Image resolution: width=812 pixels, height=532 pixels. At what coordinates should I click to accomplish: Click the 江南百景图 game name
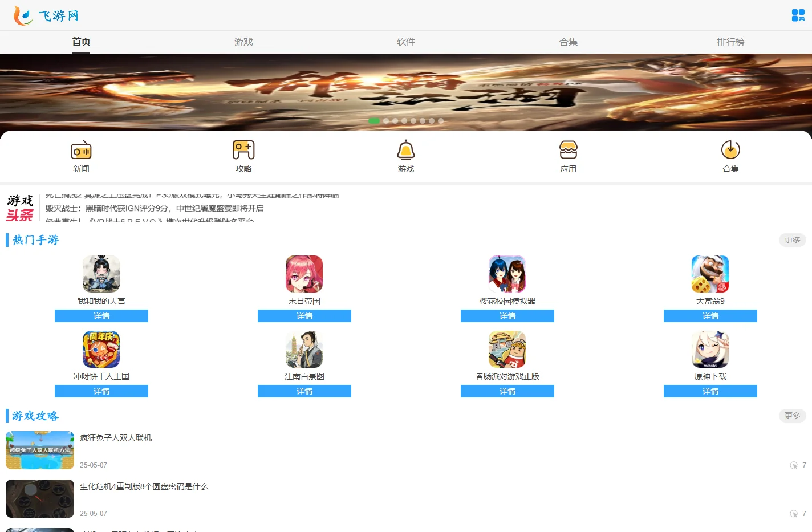pyautogui.click(x=304, y=376)
